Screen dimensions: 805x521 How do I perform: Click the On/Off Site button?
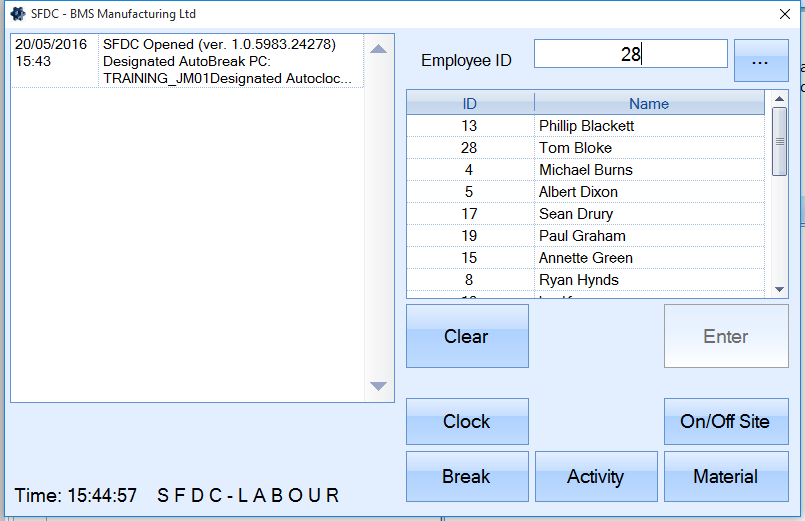pyautogui.click(x=725, y=421)
